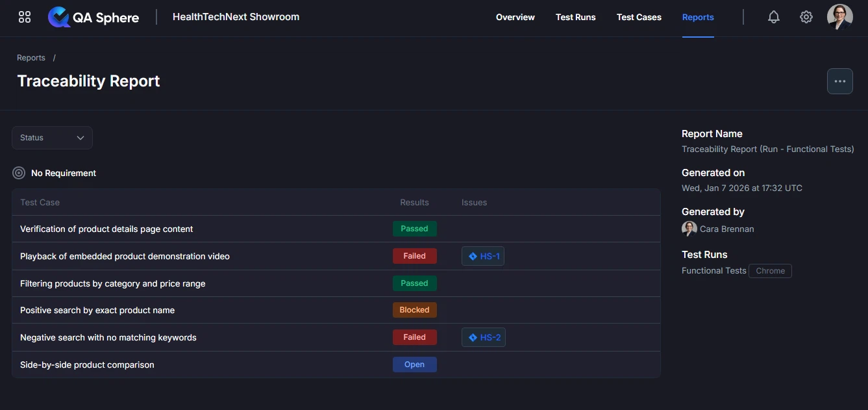Click the Blocked status badge
This screenshot has width=868, height=410.
click(414, 310)
